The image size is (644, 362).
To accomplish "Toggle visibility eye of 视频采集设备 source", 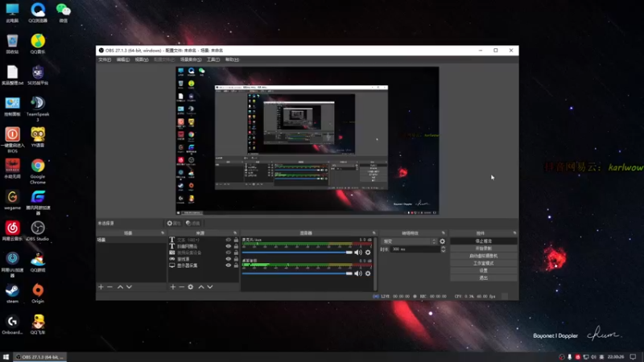I will pyautogui.click(x=229, y=253).
